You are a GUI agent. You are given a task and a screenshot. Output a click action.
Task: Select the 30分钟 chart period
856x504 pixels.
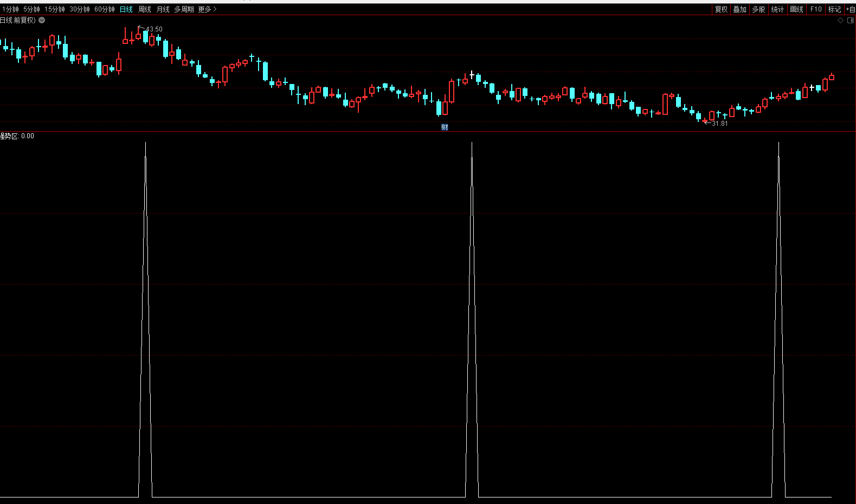pos(80,9)
